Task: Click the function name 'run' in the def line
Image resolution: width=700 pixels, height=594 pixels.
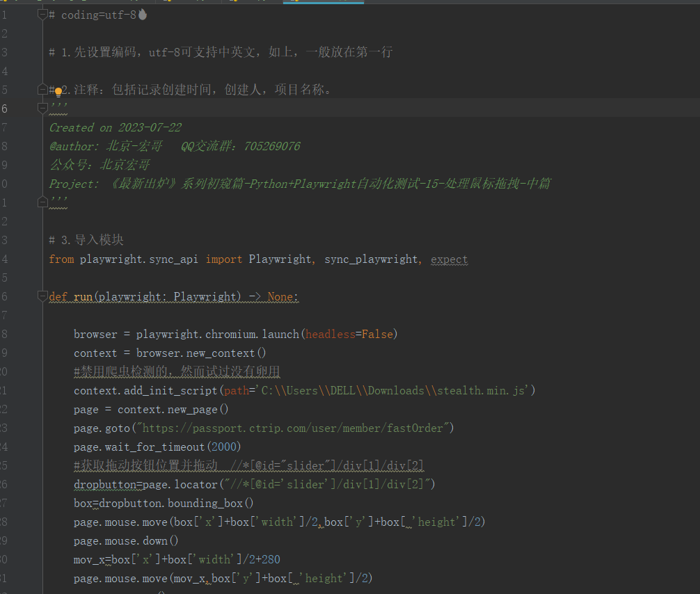Action: [x=83, y=297]
